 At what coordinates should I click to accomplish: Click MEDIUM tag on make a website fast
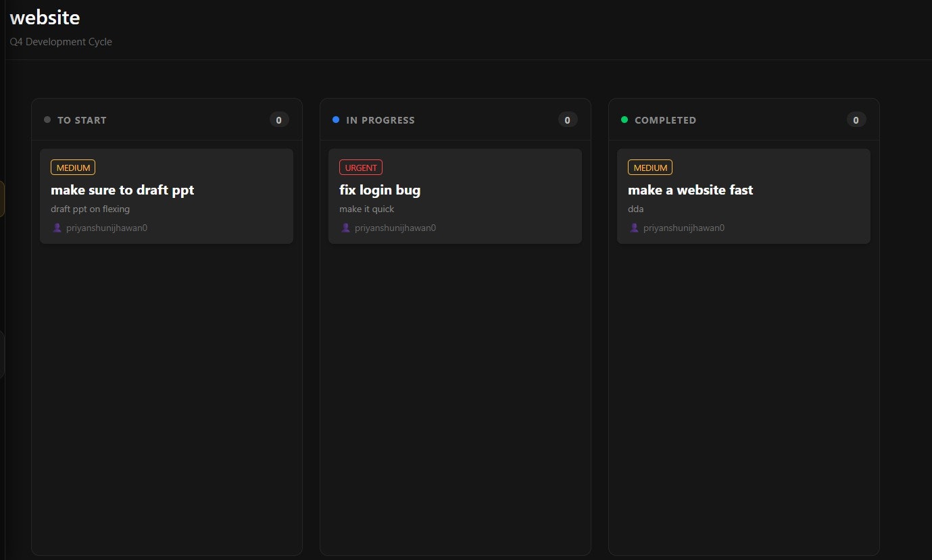(650, 168)
